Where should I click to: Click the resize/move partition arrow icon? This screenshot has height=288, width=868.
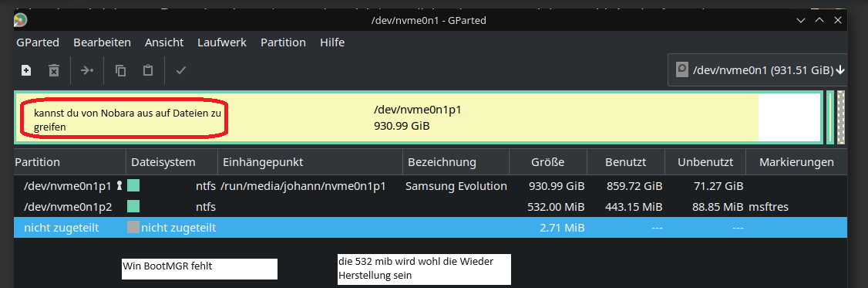coord(87,70)
